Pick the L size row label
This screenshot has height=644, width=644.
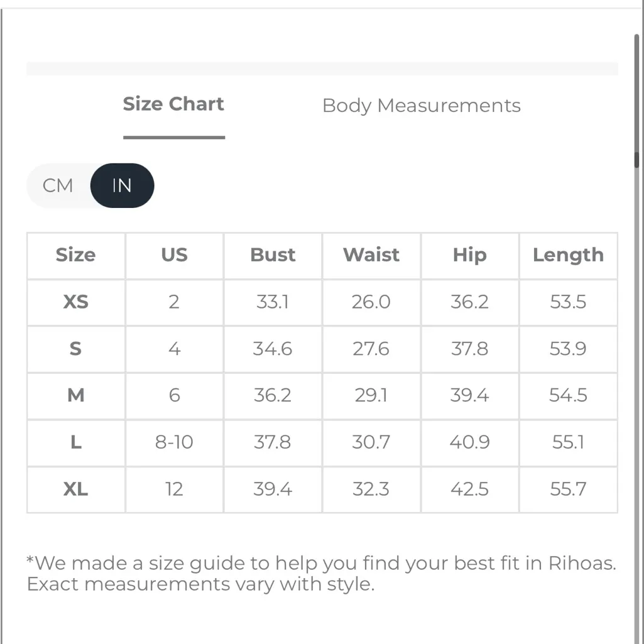[x=75, y=442]
